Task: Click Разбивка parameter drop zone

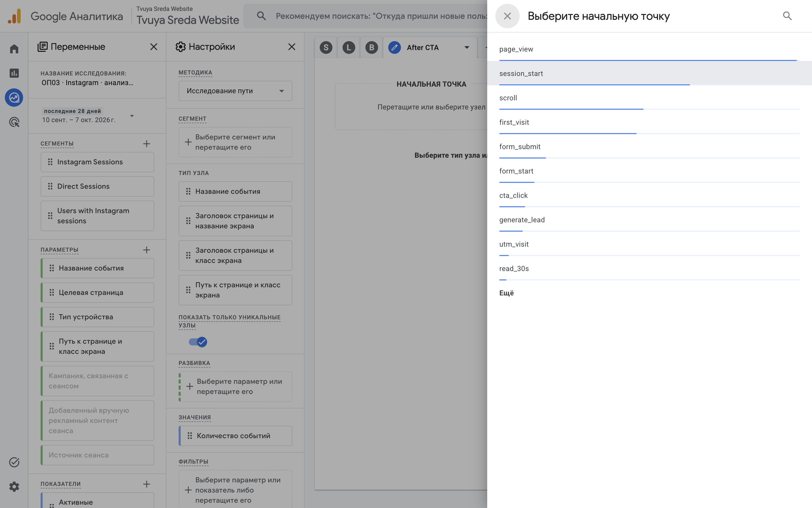Action: click(x=235, y=386)
